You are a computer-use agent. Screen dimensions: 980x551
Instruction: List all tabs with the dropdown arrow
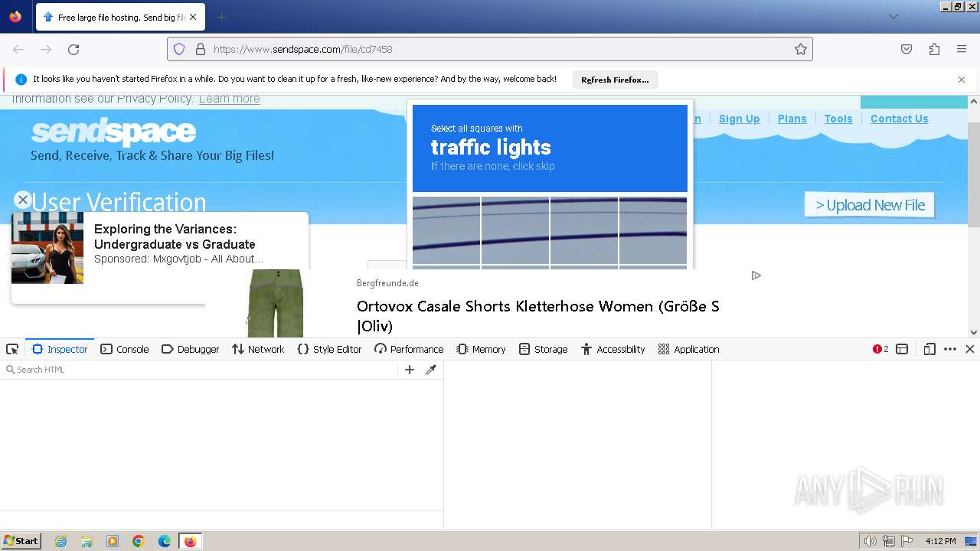pyautogui.click(x=893, y=17)
